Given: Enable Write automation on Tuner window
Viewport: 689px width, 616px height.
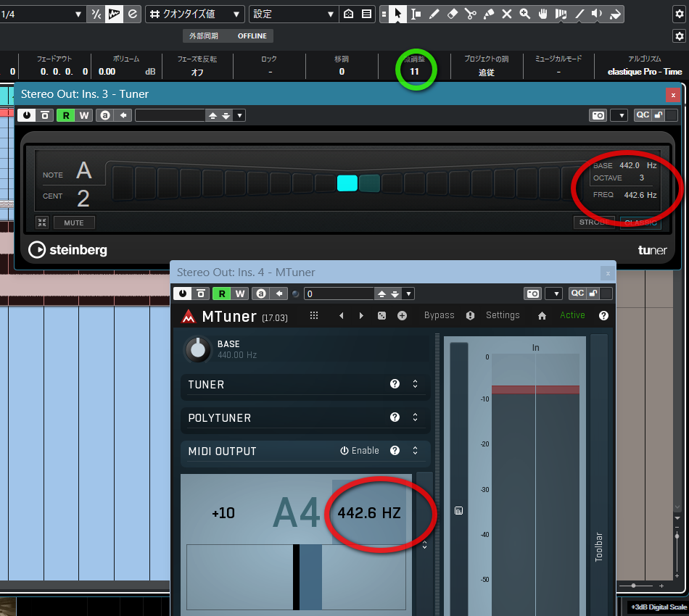Looking at the screenshot, I should (x=84, y=115).
